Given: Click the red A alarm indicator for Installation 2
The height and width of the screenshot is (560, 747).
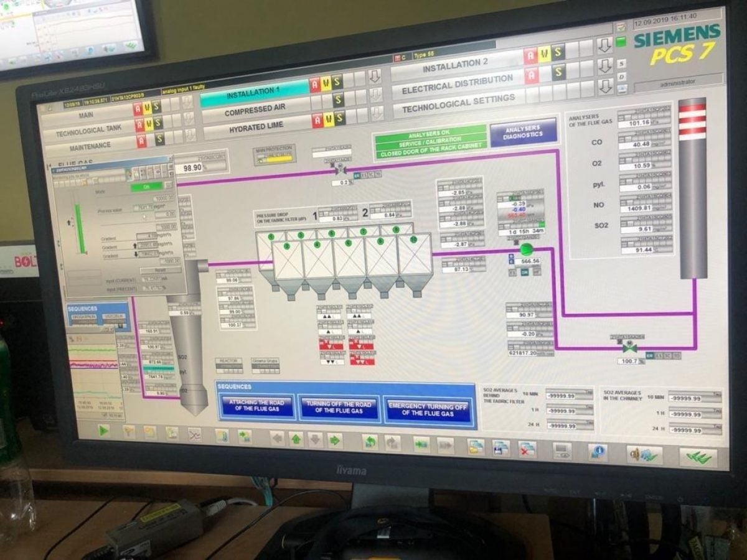Looking at the screenshot, I should coord(531,56).
